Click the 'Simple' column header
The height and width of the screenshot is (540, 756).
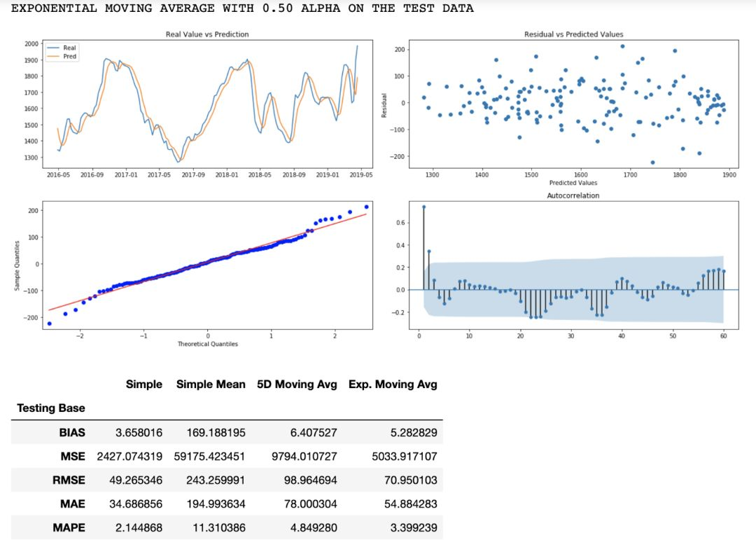tap(143, 384)
